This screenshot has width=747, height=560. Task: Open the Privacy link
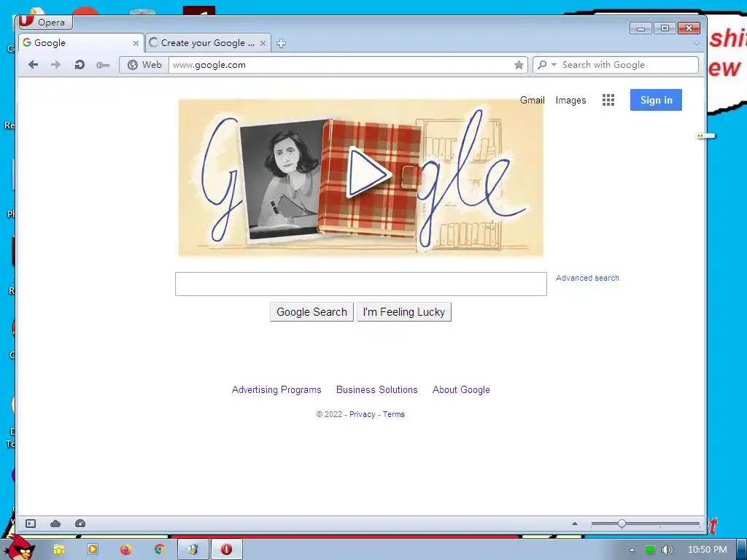click(x=362, y=414)
